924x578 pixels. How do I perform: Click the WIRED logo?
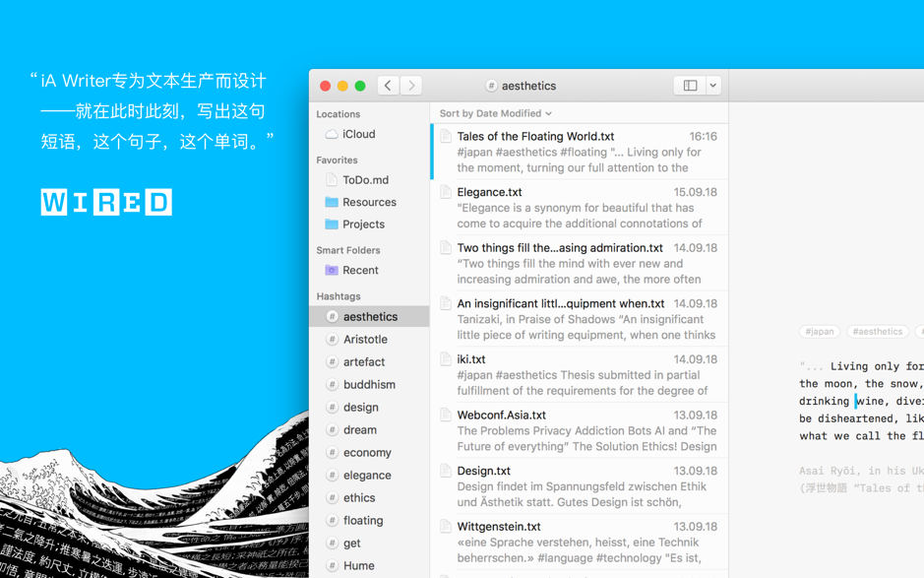pos(106,202)
